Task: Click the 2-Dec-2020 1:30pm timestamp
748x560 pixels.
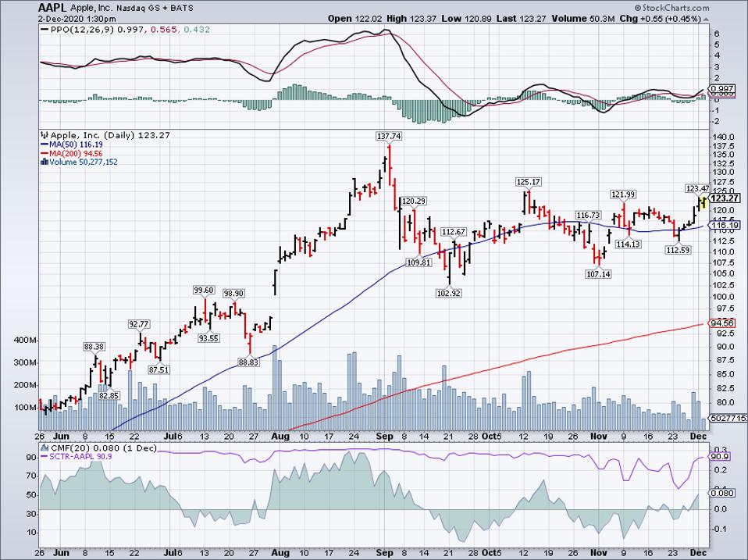Action: 77,19
